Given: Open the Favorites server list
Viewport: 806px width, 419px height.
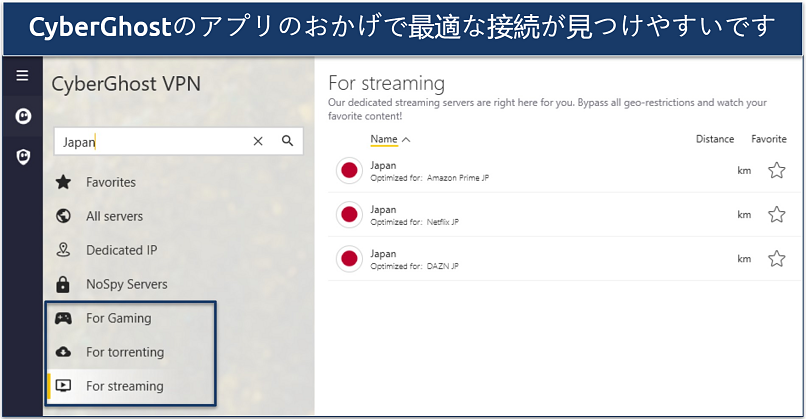Looking at the screenshot, I should click(x=110, y=182).
